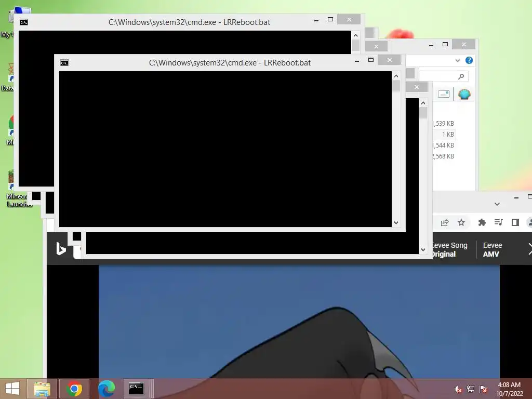Open the Windows Start menu
The width and height of the screenshot is (532, 399).
(12, 389)
